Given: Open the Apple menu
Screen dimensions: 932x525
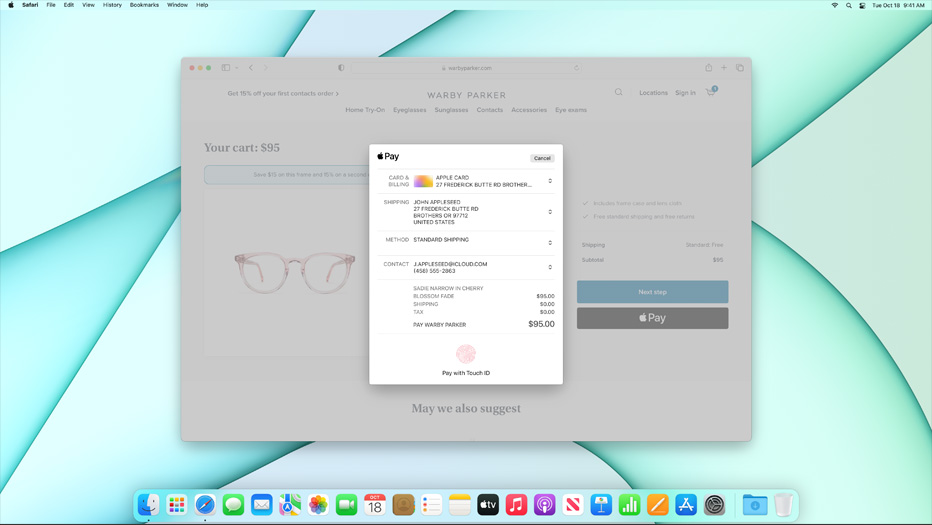Looking at the screenshot, I should (11, 5).
